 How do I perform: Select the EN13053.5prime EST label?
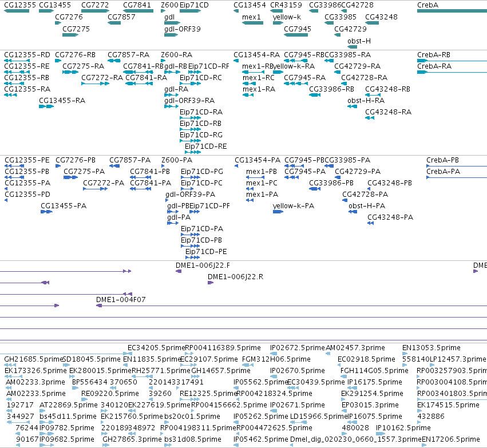point(431,348)
